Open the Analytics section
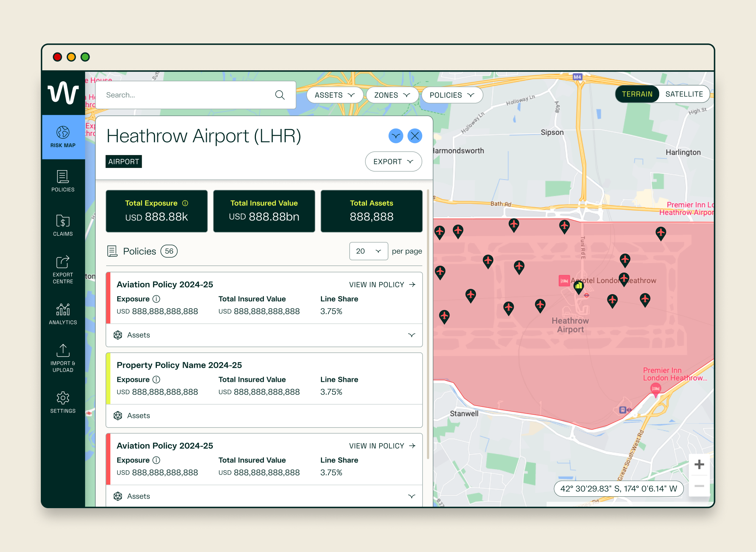Viewport: 756px width, 552px height. [63, 314]
